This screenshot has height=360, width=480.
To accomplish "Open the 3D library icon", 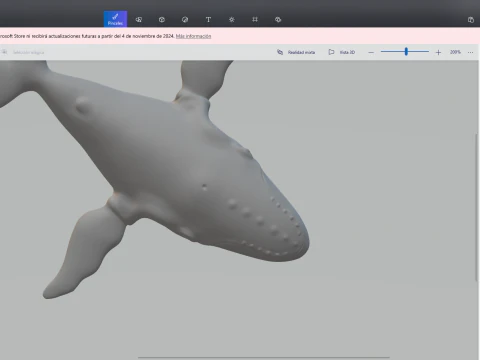I will click(x=278, y=20).
